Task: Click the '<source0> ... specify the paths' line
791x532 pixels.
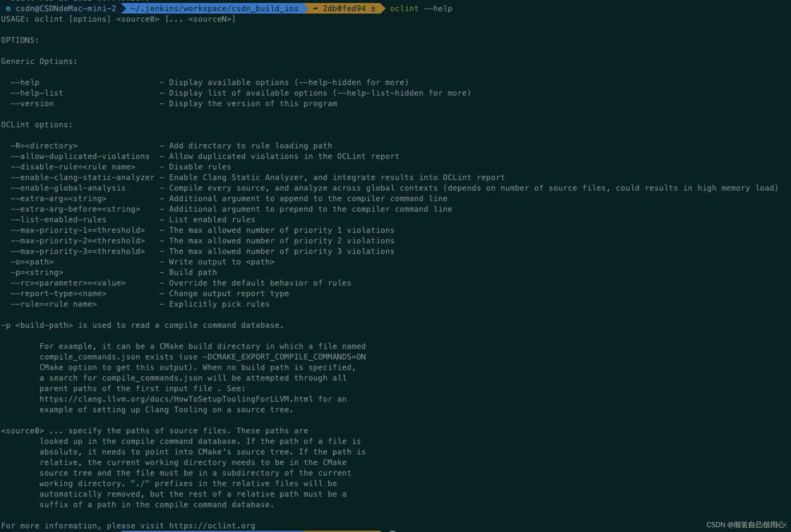Action: click(x=155, y=431)
